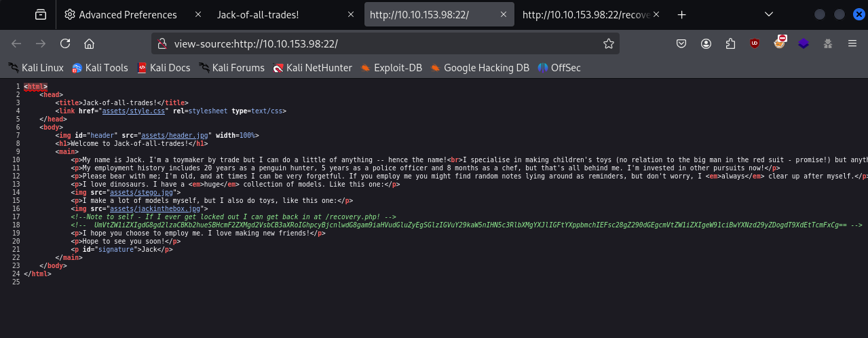Click the 'Hope to see you soon!' line

click(x=126, y=241)
